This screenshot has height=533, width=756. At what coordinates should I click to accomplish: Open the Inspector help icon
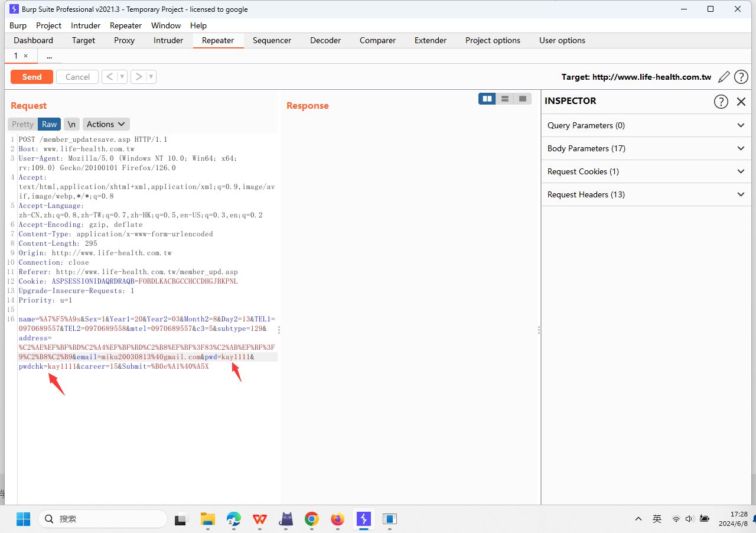pyautogui.click(x=721, y=101)
